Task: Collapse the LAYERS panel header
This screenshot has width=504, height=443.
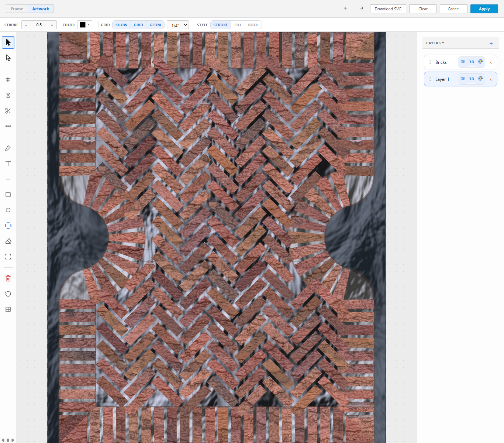Action: [x=435, y=43]
